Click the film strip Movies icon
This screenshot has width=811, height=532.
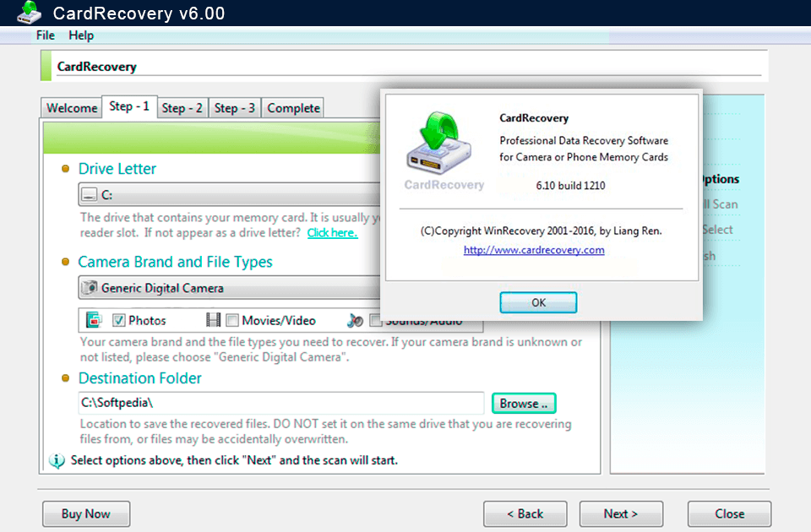[x=214, y=320]
